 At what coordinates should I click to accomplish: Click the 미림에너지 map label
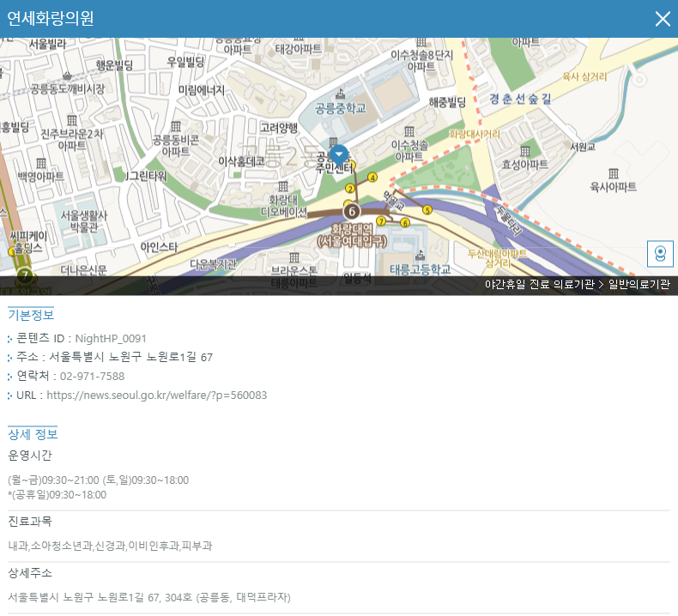pyautogui.click(x=202, y=90)
